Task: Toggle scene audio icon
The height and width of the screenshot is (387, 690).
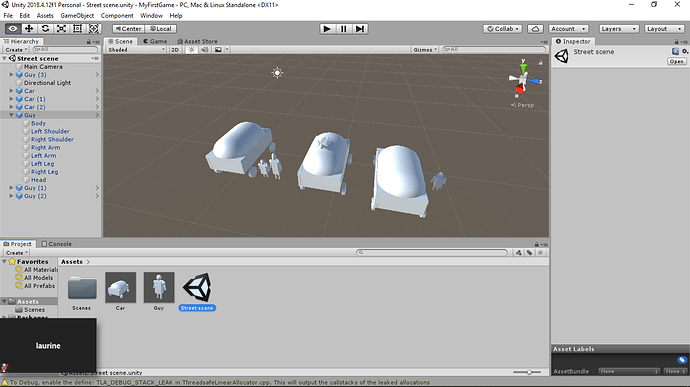Action: [205, 50]
